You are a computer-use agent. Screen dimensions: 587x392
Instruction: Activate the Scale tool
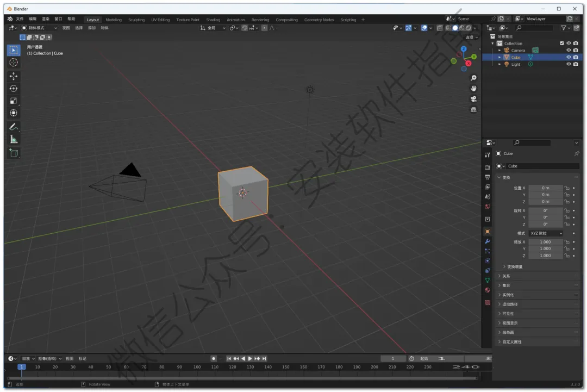14,101
